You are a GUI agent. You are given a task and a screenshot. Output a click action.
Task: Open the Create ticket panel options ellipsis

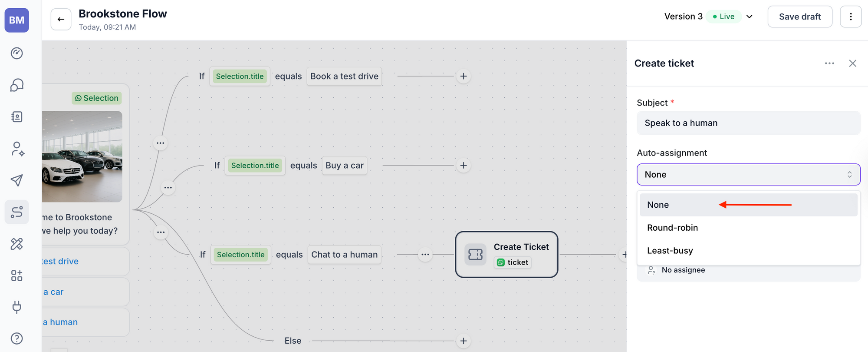(x=829, y=63)
